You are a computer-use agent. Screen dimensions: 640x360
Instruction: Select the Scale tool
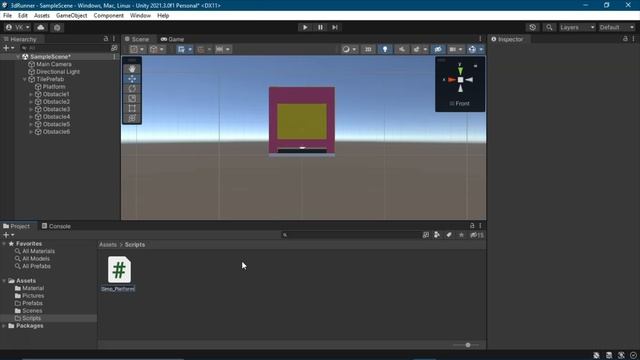click(x=132, y=98)
